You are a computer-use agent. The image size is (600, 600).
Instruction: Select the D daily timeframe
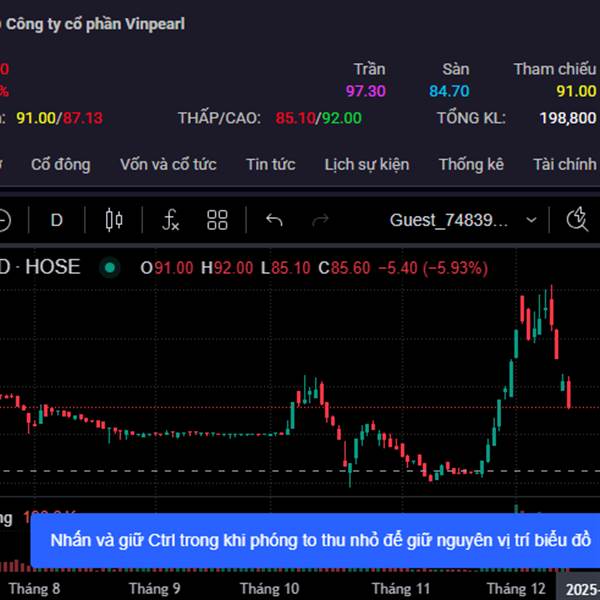coord(57,220)
